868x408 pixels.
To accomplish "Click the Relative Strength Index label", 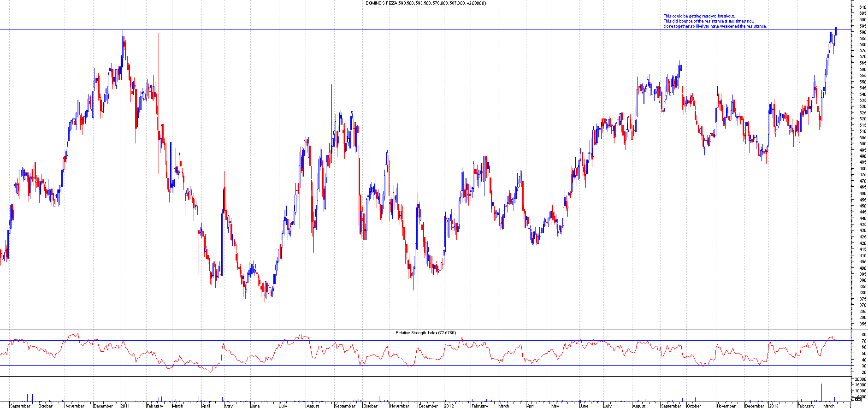I will (425, 332).
